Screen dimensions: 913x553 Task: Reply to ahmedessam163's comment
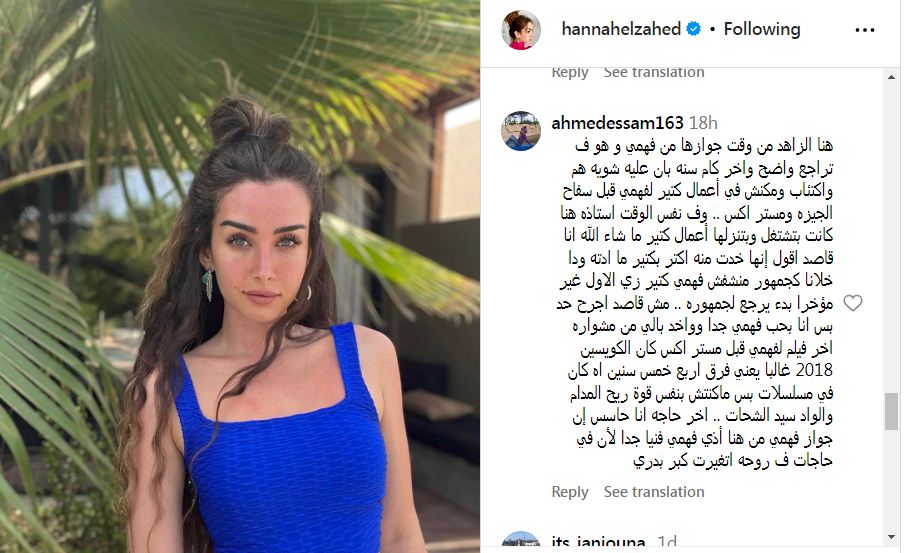point(569,492)
